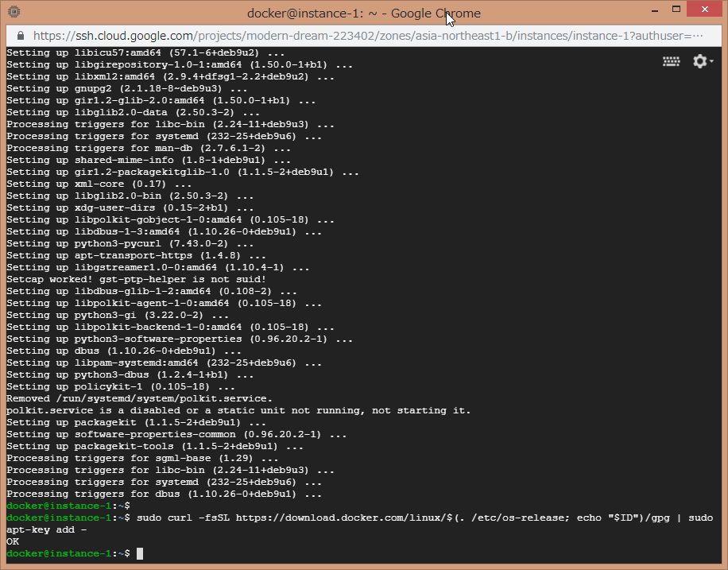The width and height of the screenshot is (728, 570).
Task: Click 'Setting up libglib2.0-data' line
Action: tap(134, 112)
